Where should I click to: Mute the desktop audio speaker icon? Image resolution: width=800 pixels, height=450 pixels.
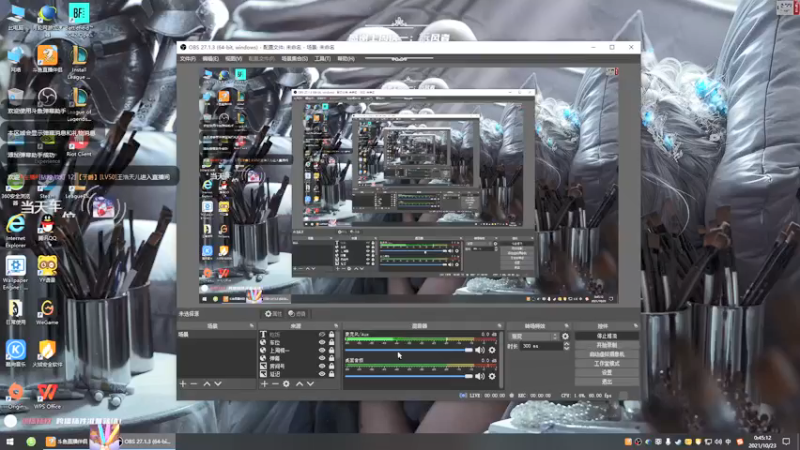point(480,377)
